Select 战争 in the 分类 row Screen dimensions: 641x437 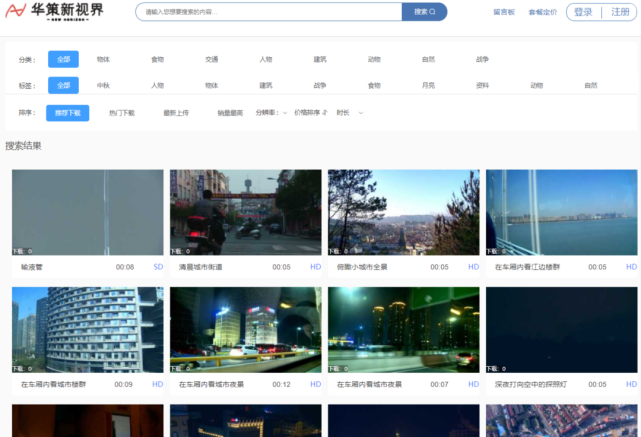coord(482,59)
